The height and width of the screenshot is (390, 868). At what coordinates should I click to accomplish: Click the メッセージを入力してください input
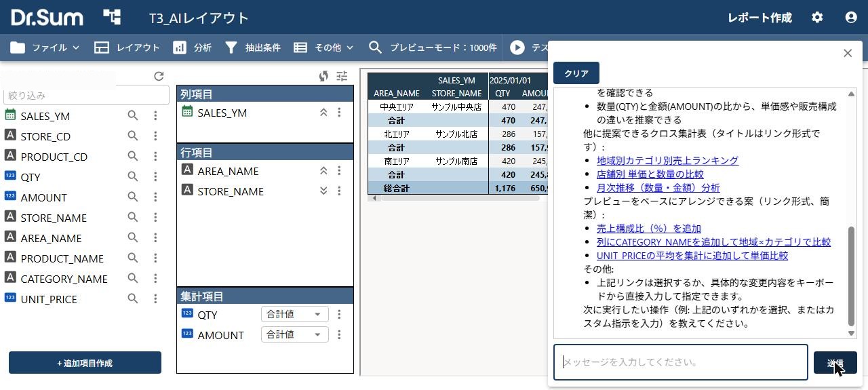(x=681, y=362)
